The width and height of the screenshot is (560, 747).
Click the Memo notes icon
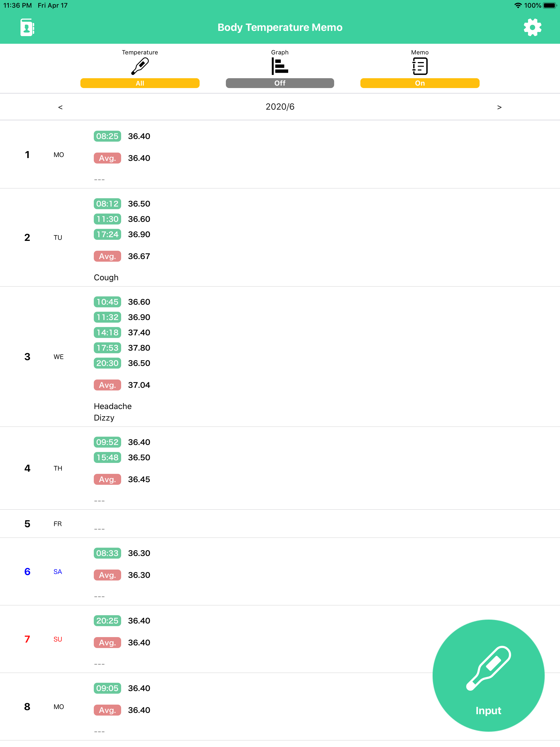[419, 66]
